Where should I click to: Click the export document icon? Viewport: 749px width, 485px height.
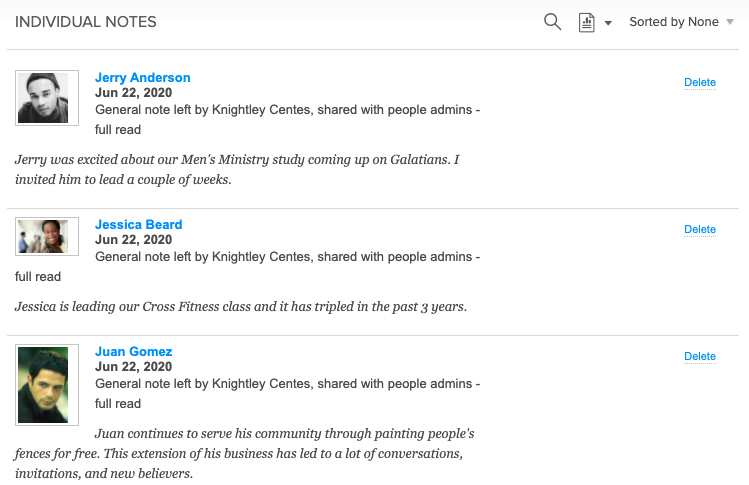coord(587,22)
